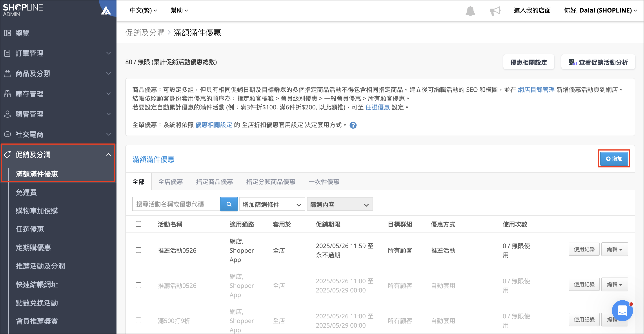Click the chat bubble icon beside 社交電商
The image size is (644, 334).
tap(7, 134)
